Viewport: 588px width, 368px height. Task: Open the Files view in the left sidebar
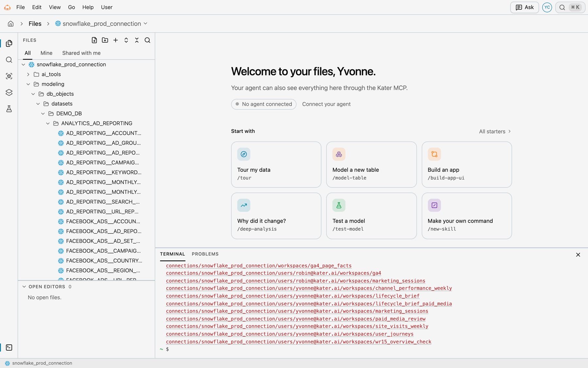click(x=9, y=43)
